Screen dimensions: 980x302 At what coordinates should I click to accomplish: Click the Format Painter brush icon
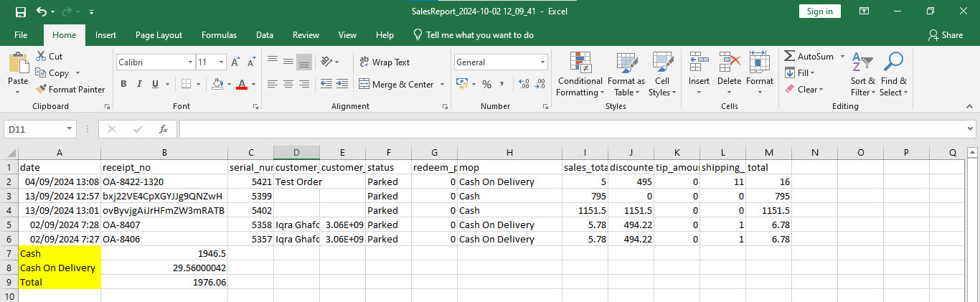41,90
